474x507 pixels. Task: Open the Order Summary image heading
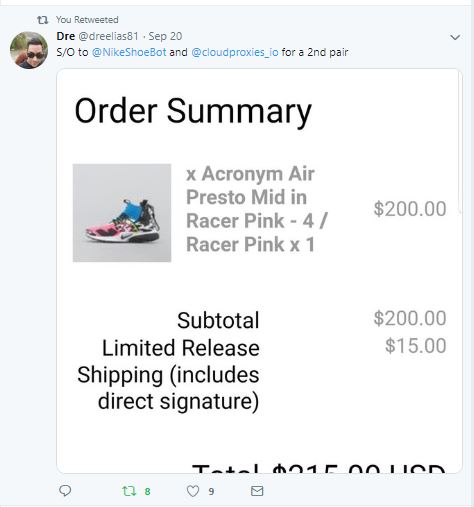[193, 111]
